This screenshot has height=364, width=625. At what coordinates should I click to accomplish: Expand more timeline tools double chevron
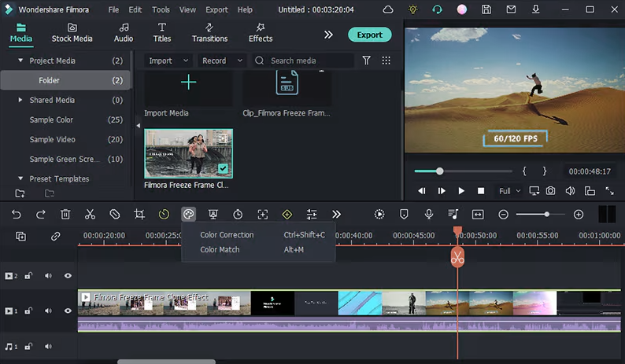point(336,215)
